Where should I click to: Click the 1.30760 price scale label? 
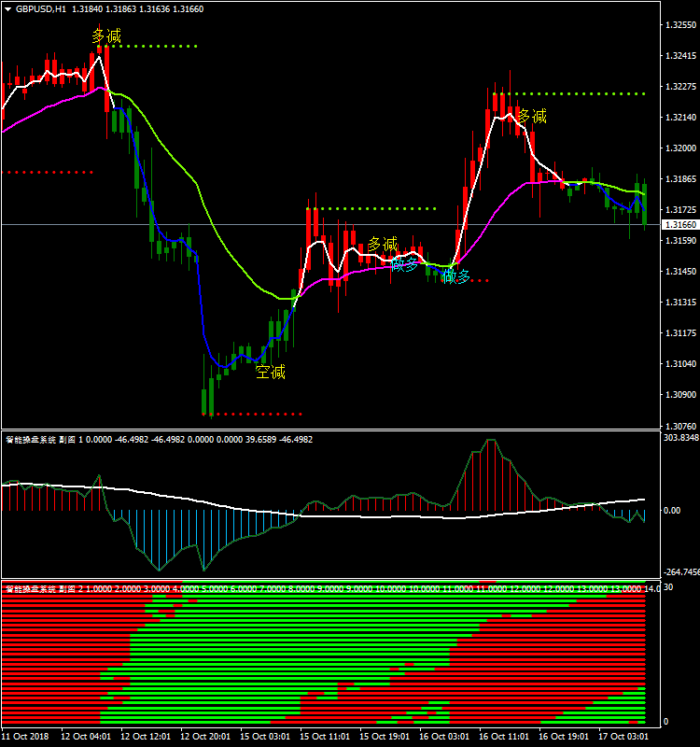point(679,425)
